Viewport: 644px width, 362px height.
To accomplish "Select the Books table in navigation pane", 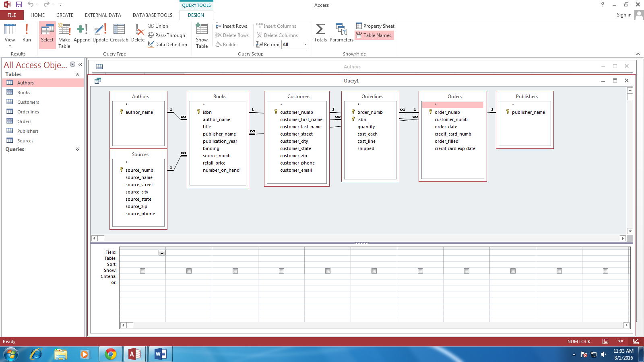I will tap(43, 93).
